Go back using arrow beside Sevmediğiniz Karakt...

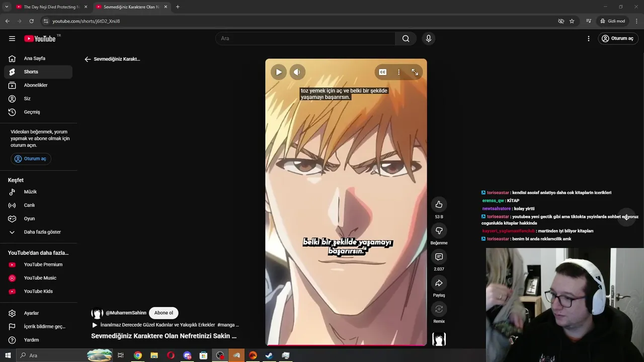click(88, 59)
